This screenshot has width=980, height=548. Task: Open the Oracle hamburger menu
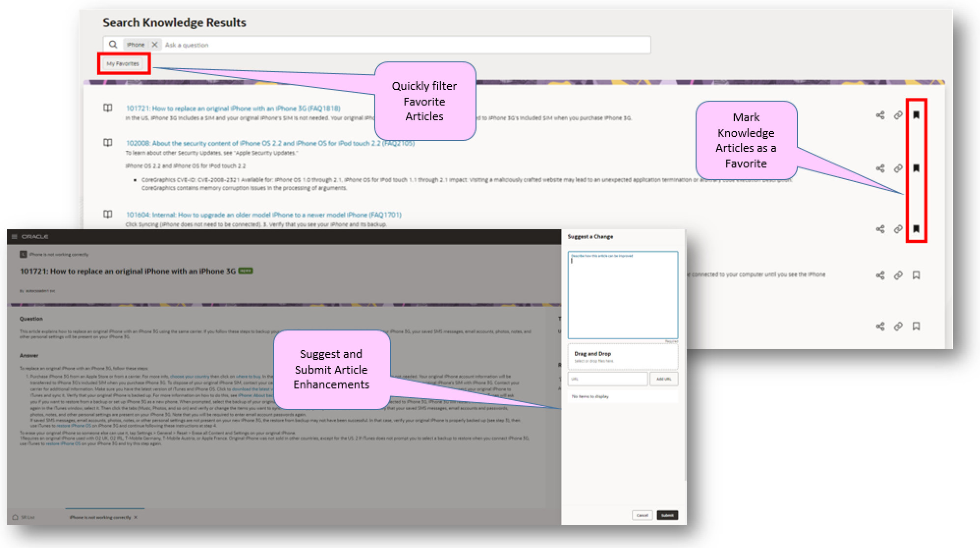[x=14, y=237]
